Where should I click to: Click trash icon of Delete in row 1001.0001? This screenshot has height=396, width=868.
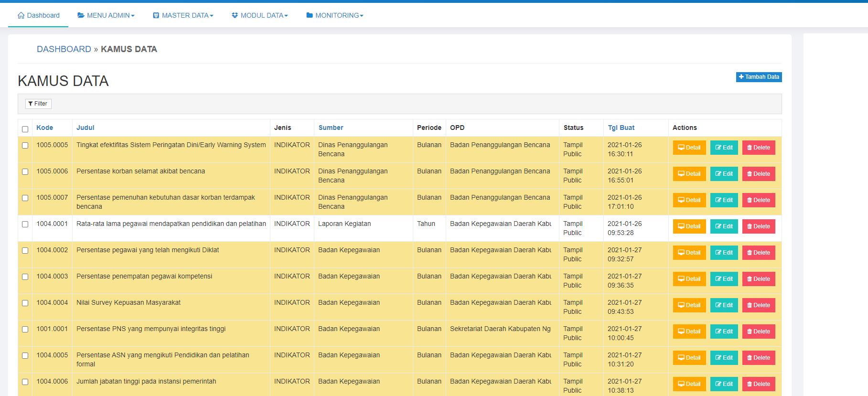coord(750,332)
